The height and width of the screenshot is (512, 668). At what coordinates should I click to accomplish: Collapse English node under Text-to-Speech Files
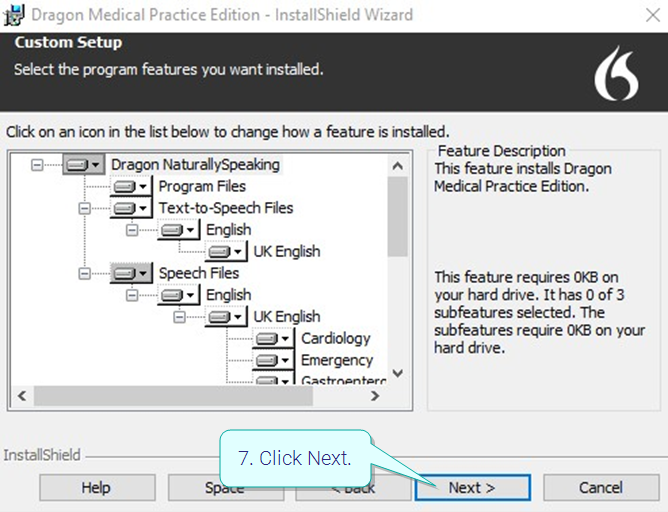132,230
